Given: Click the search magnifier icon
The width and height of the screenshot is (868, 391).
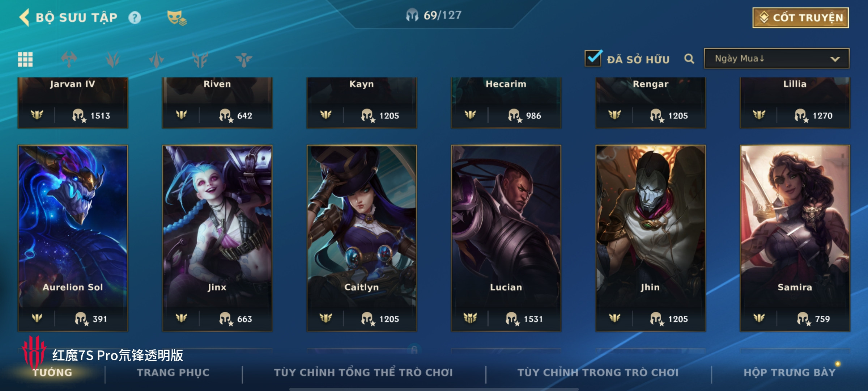Looking at the screenshot, I should (x=689, y=59).
